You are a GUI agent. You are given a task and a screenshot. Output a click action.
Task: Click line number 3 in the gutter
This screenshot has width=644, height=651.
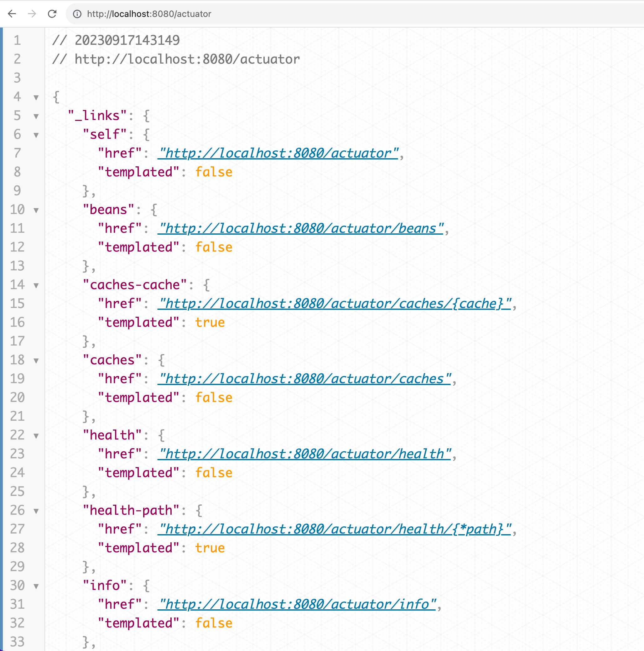17,78
